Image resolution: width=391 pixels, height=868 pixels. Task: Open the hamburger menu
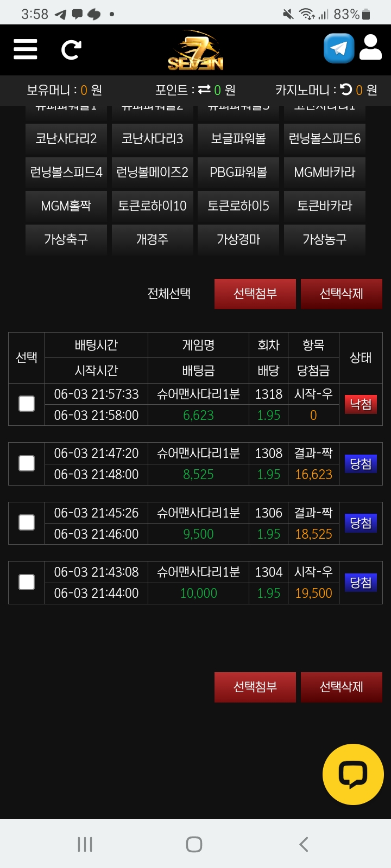click(26, 49)
